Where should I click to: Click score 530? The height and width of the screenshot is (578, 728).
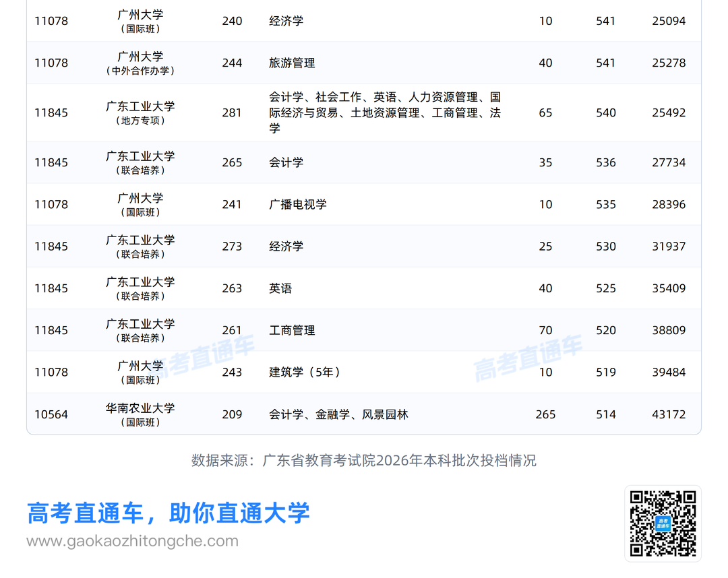point(606,247)
